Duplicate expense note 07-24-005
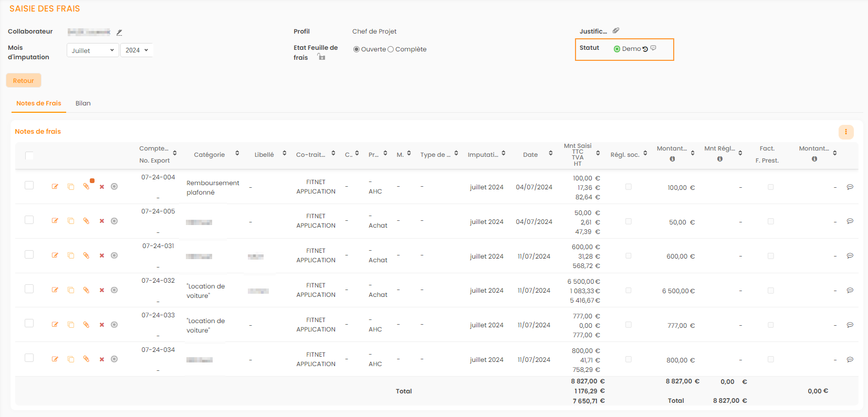The image size is (868, 417). 71,221
